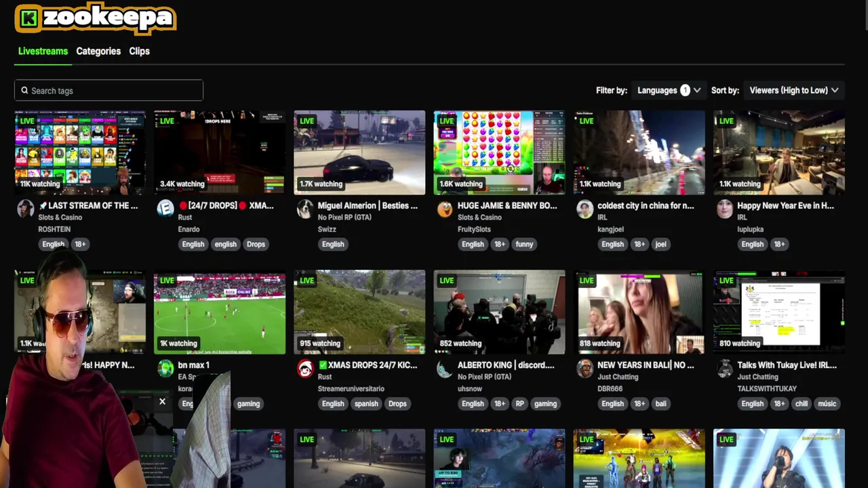Screen dimensions: 868x488
Task: Open the Viewers (High to Low) sort dropdown
Action: click(793, 90)
